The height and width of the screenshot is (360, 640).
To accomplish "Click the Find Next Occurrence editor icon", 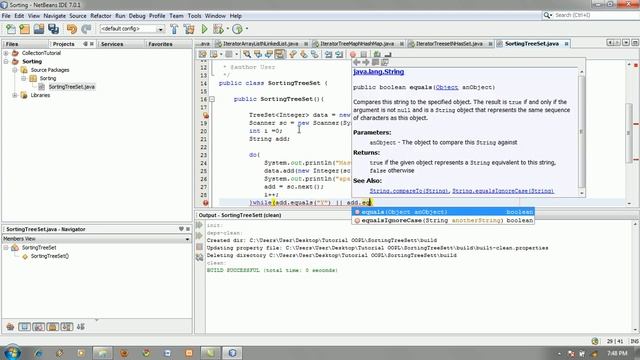I will 269,54.
